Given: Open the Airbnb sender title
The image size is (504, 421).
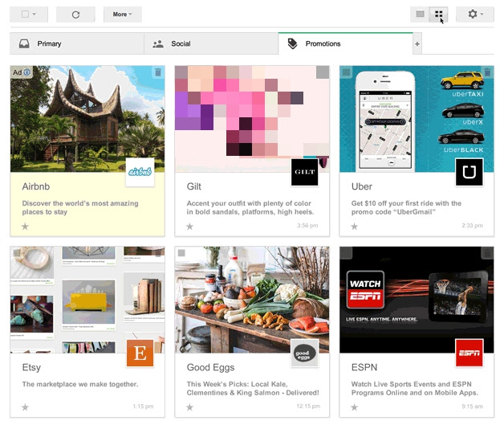Looking at the screenshot, I should pos(36,186).
